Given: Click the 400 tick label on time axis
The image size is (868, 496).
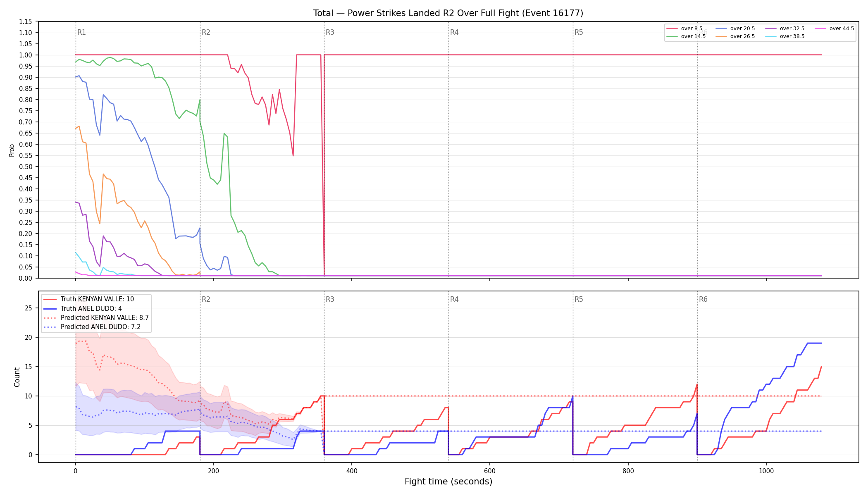Looking at the screenshot, I should coord(352,471).
